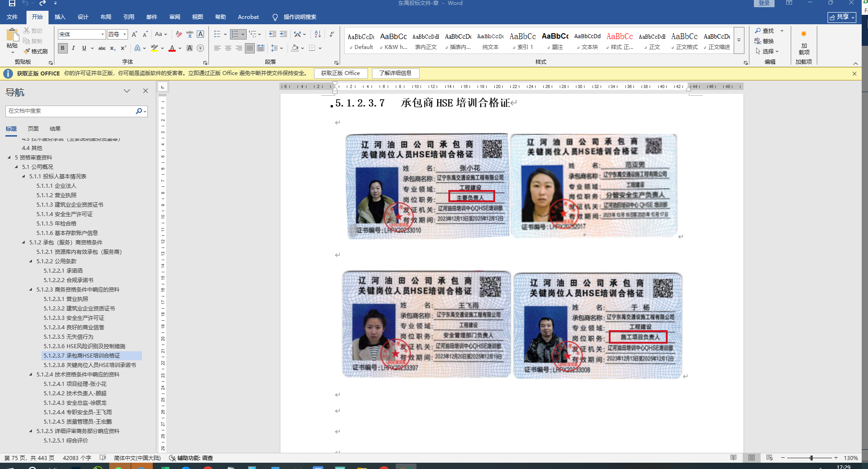
Task: Toggle Superscript formatting
Action: (x=124, y=48)
